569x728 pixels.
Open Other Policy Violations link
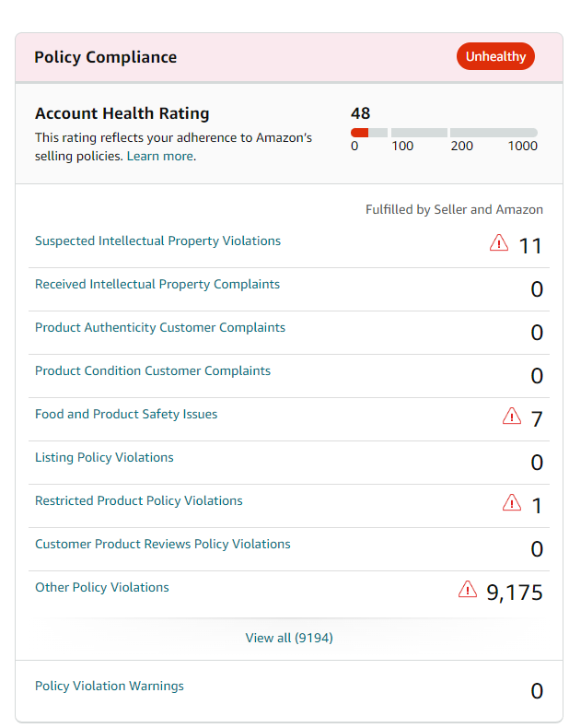102,588
